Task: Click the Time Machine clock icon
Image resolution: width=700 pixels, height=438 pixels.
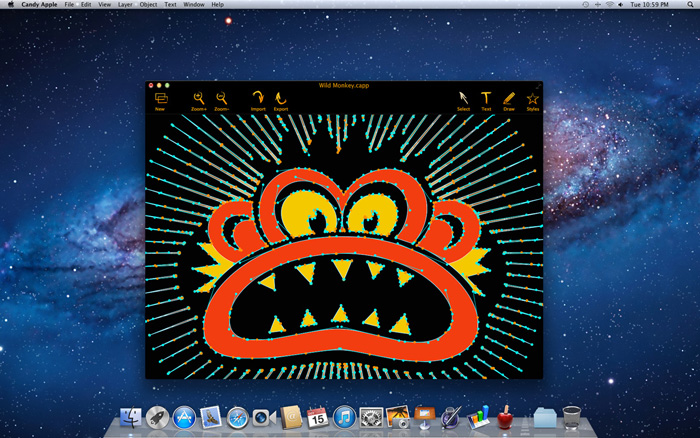Action: tap(586, 4)
